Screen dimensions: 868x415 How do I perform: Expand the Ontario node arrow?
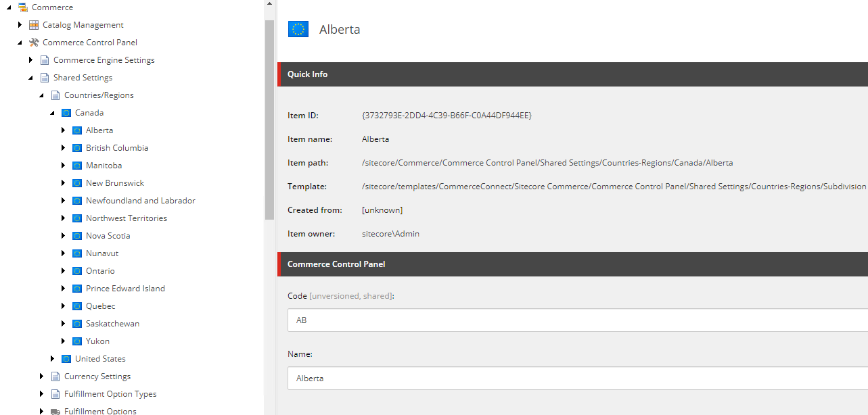63,271
